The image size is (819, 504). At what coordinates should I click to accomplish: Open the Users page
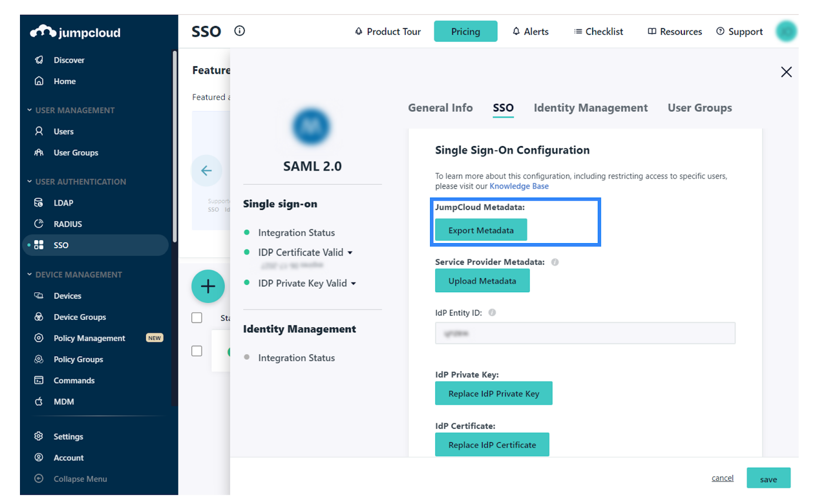click(x=63, y=132)
